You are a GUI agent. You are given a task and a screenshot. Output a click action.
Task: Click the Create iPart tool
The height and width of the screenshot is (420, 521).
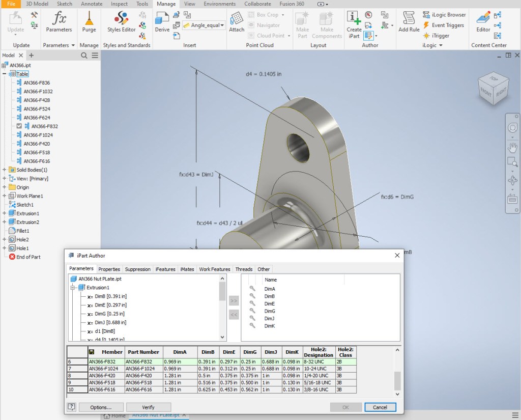(x=354, y=23)
